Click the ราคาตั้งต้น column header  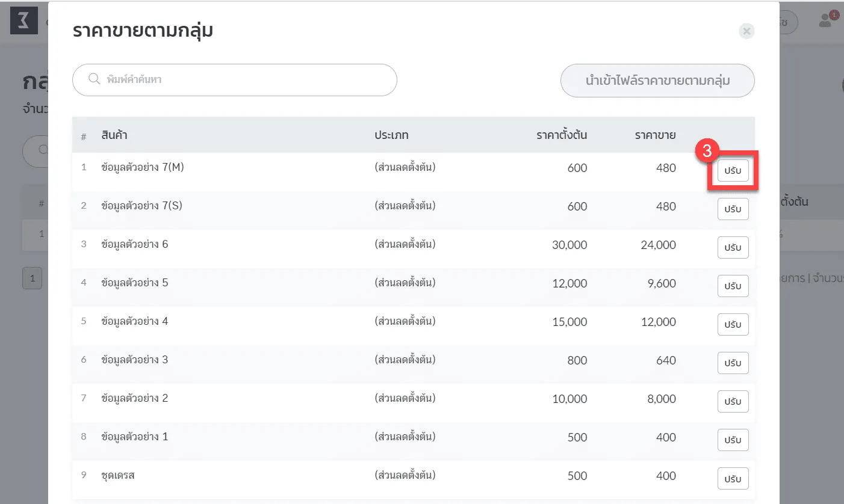click(x=561, y=135)
